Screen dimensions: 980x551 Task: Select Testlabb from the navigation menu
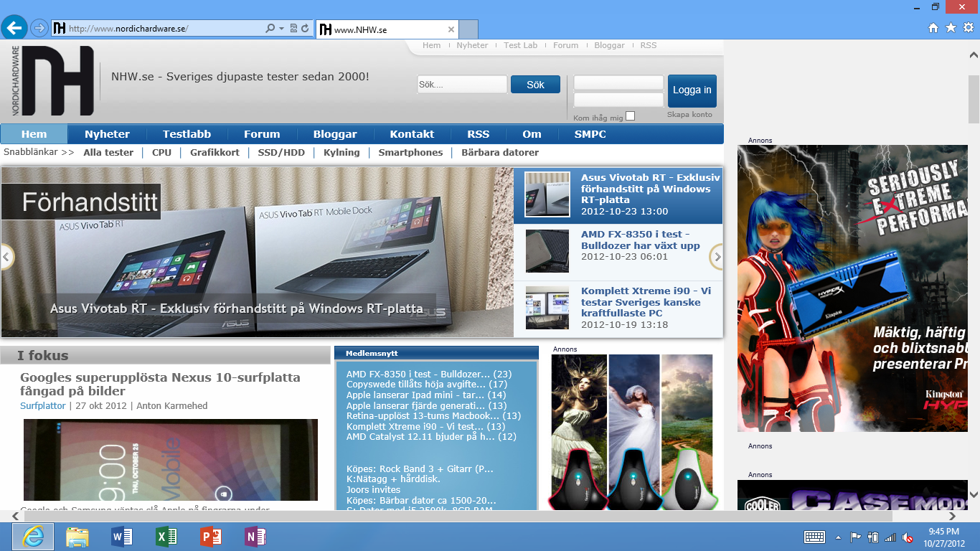tap(187, 134)
